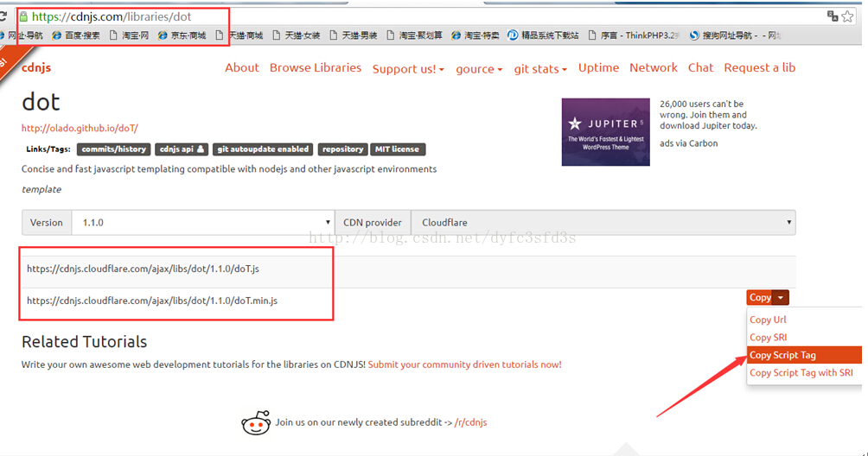Open the 精品系统下载站 bookmark
Screen dimensions: 868x456
[543, 35]
